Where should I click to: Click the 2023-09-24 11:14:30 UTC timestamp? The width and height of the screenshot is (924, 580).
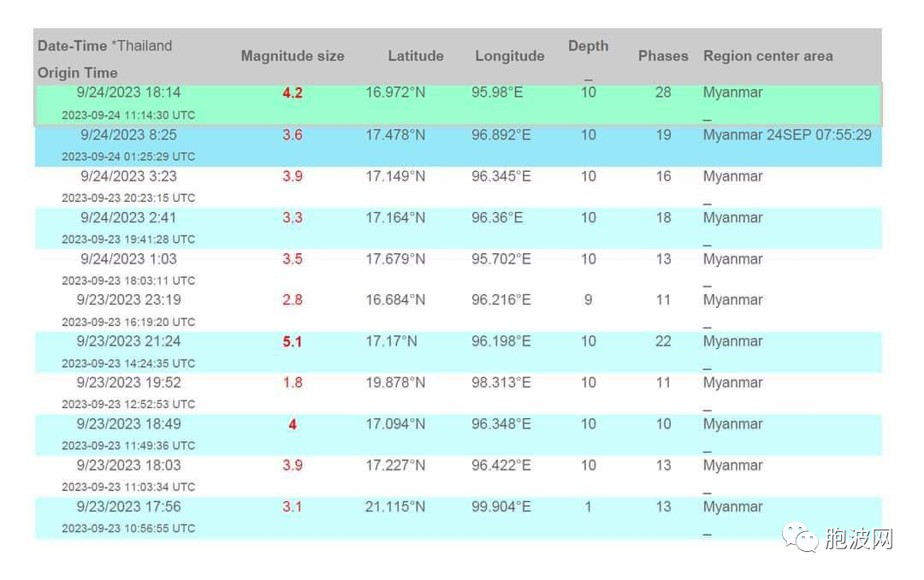click(x=128, y=115)
